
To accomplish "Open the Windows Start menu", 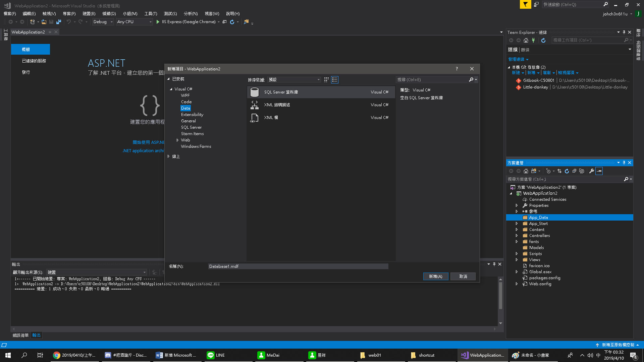I will tap(8, 355).
